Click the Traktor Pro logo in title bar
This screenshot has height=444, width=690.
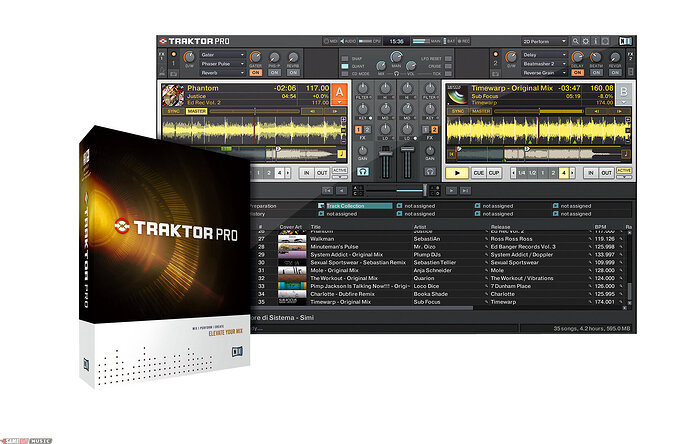195,41
